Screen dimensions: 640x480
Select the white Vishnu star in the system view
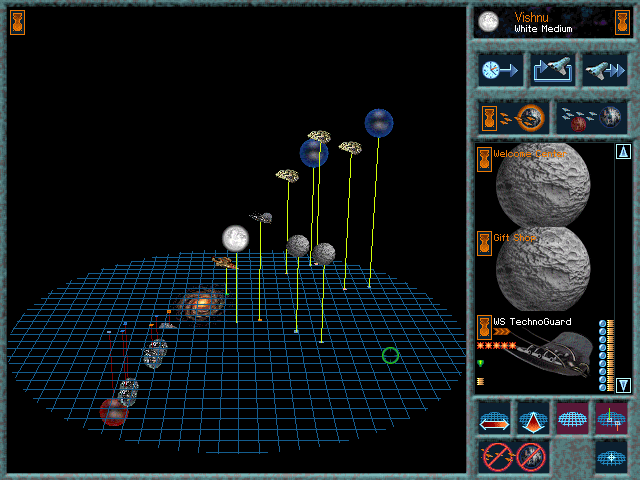click(x=236, y=238)
